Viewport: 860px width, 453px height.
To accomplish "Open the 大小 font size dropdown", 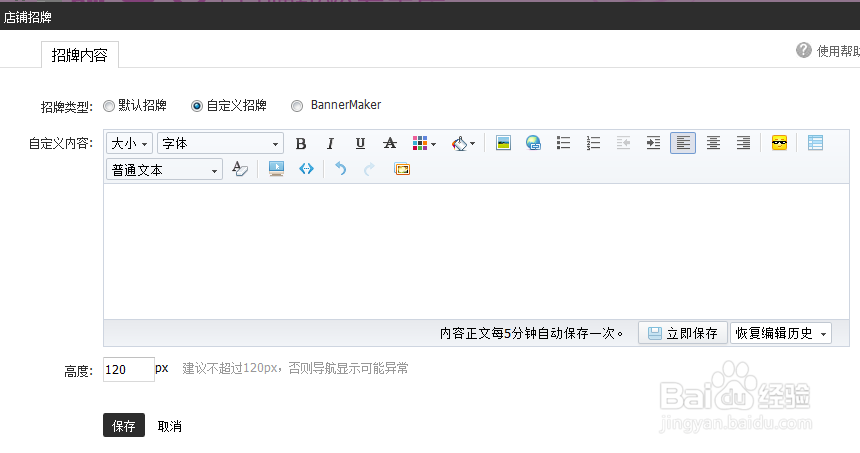I will (129, 144).
